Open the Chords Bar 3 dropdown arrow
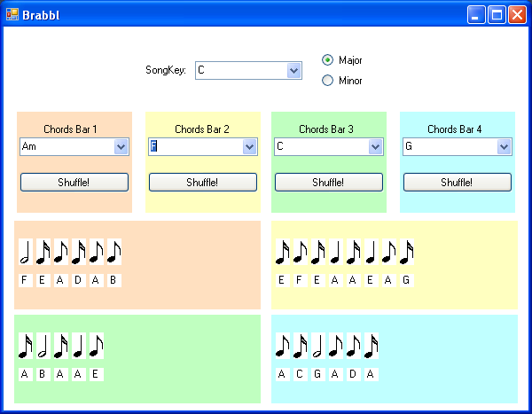Image resolution: width=532 pixels, height=414 pixels. tap(375, 147)
